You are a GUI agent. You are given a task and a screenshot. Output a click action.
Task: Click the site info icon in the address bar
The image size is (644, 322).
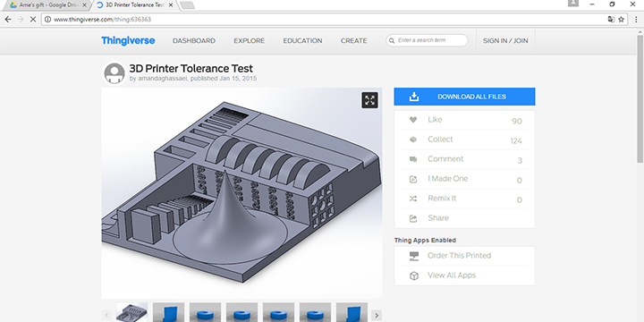click(x=47, y=20)
